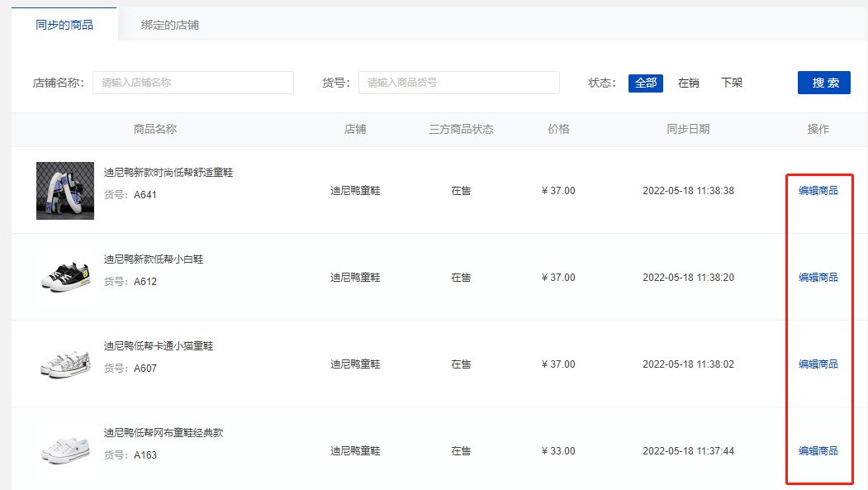Viewport: 868px width, 490px height.
Task: Open thumbnail of 迪尼鸭新款低帮小白鞋
Action: [x=65, y=278]
